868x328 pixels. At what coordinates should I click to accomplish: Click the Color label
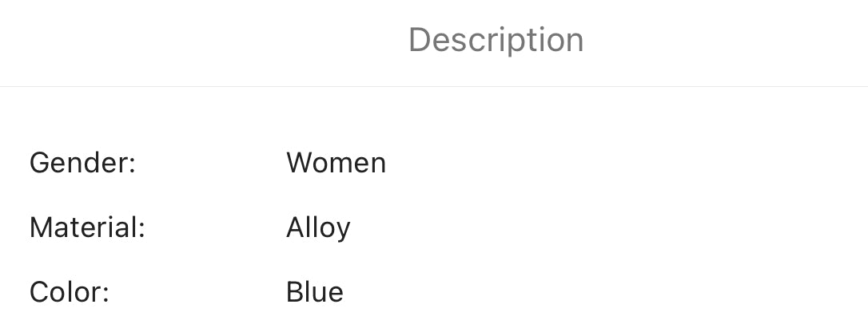coord(69,292)
